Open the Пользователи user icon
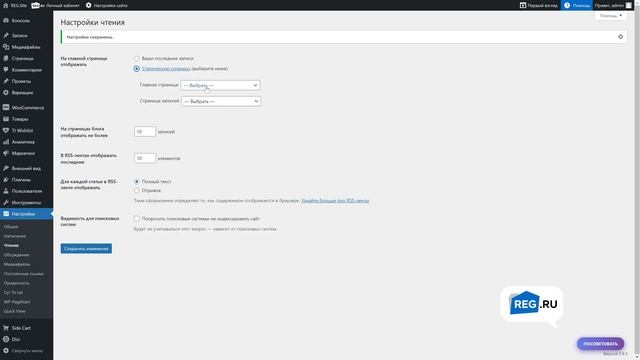Viewport: 640px width, 360px height. [x=6, y=191]
